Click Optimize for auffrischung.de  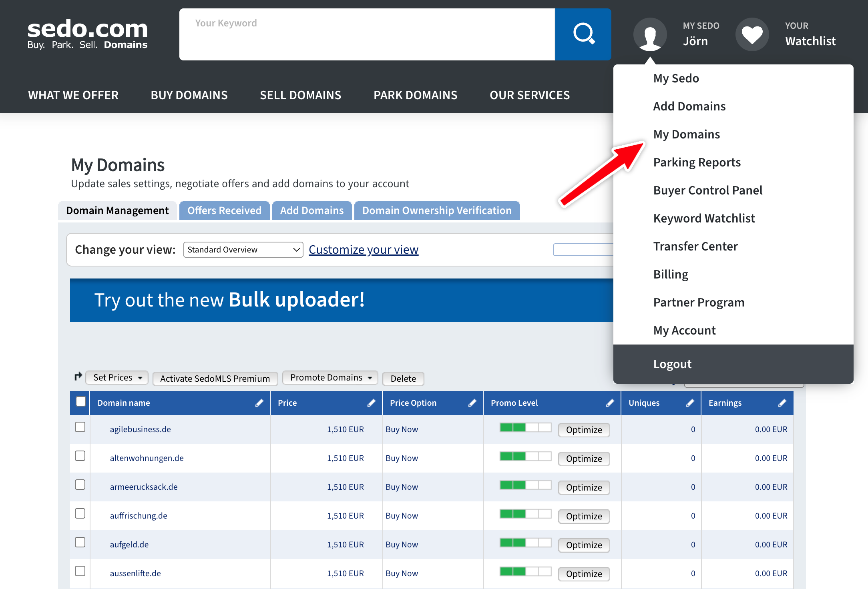pyautogui.click(x=584, y=516)
